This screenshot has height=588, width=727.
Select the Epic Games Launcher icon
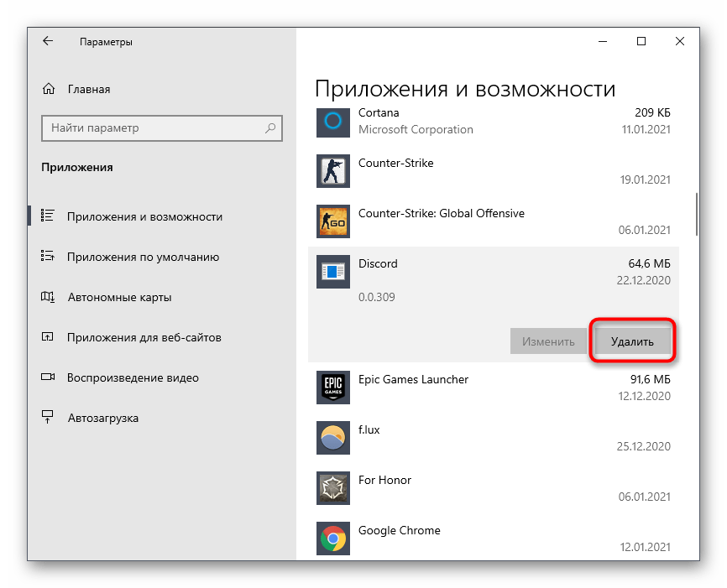(332, 388)
